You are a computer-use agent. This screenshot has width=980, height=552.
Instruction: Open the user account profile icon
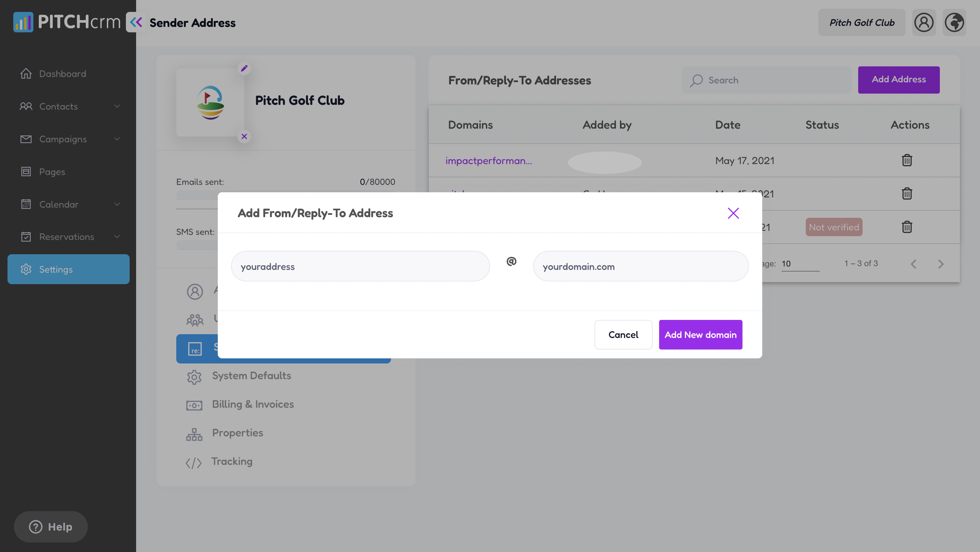click(x=924, y=22)
